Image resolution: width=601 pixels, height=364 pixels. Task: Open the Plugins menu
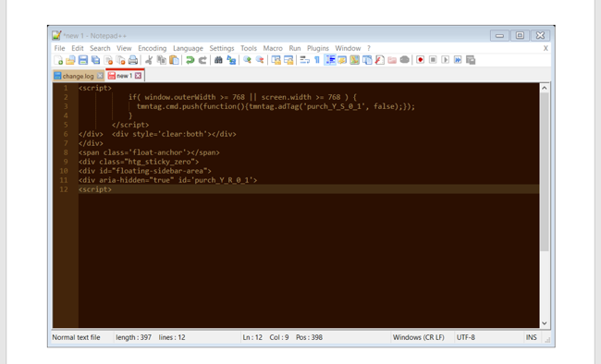pos(318,48)
